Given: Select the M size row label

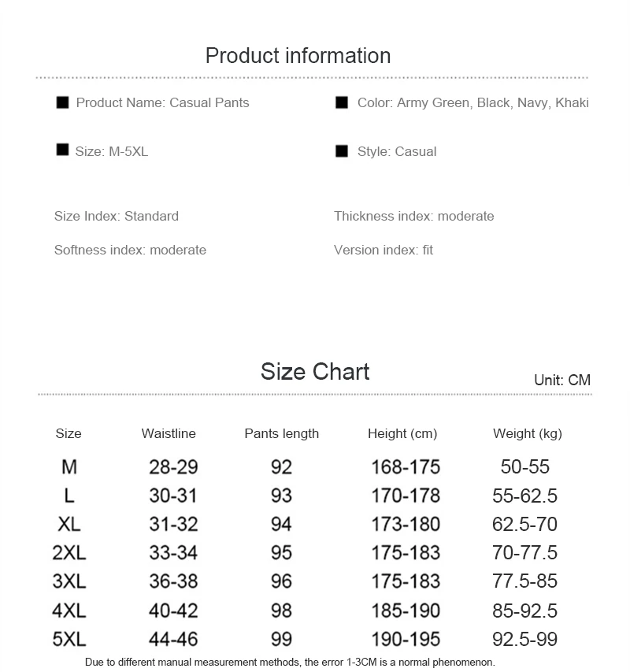Looking at the screenshot, I should pyautogui.click(x=69, y=467).
